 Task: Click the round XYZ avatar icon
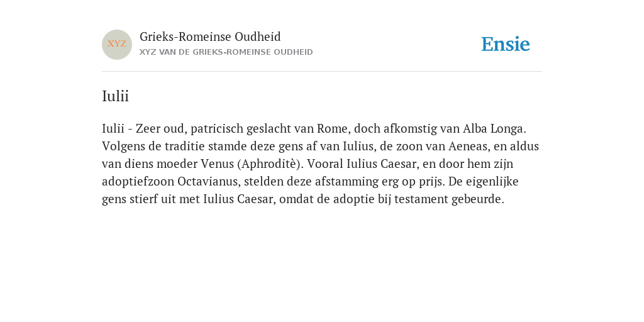[117, 45]
